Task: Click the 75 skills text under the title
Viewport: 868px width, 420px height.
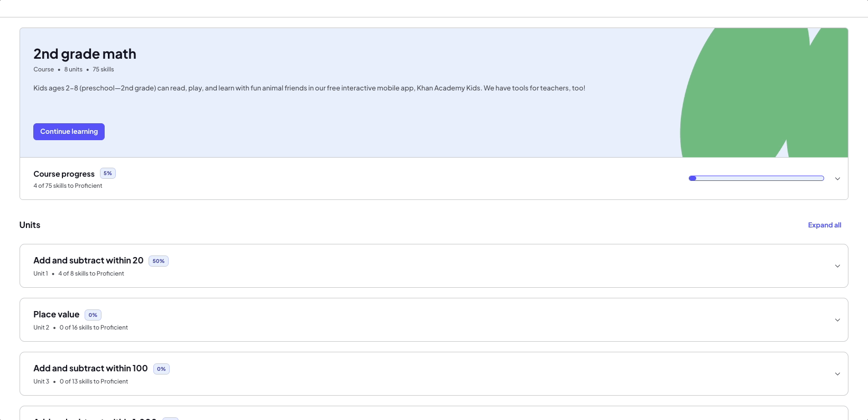Action: pos(103,69)
